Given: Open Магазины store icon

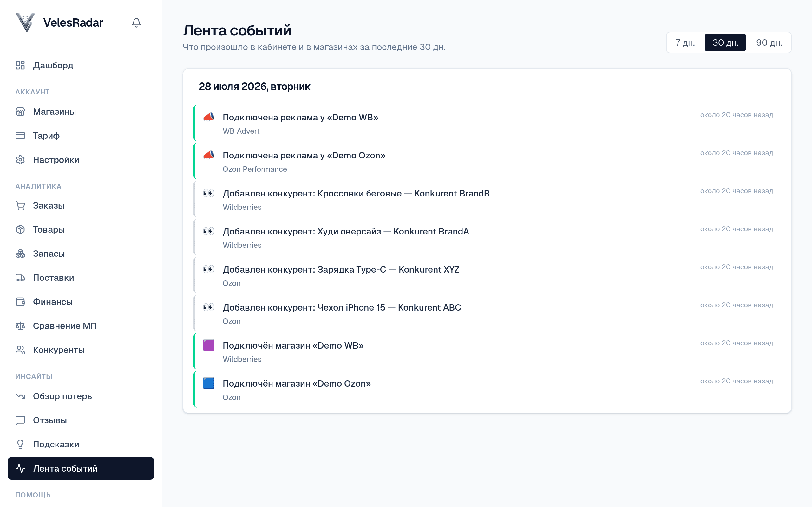Looking at the screenshot, I should [x=20, y=111].
